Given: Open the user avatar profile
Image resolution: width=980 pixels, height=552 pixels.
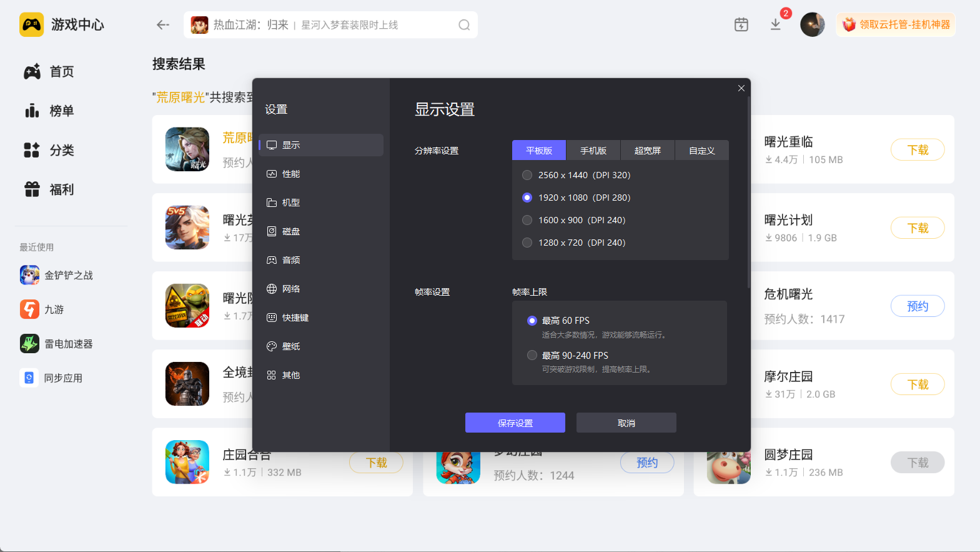Looking at the screenshot, I should [x=813, y=24].
